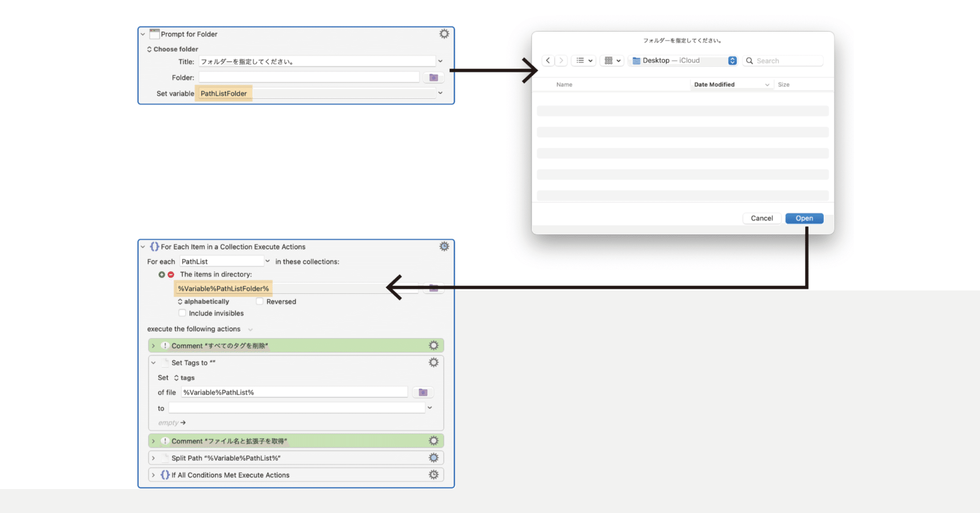Click the of file %Variable%PathList% field
Image resolution: width=980 pixels, height=513 pixels.
294,392
